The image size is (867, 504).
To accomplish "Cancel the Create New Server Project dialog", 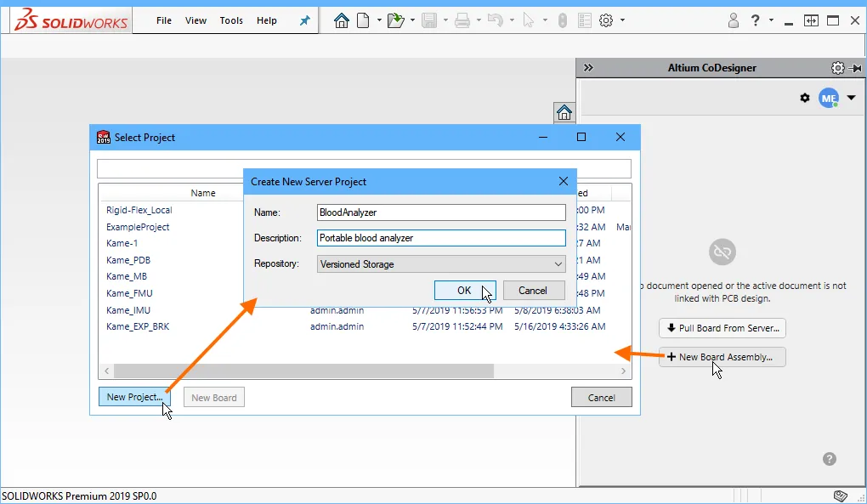I will 533,290.
